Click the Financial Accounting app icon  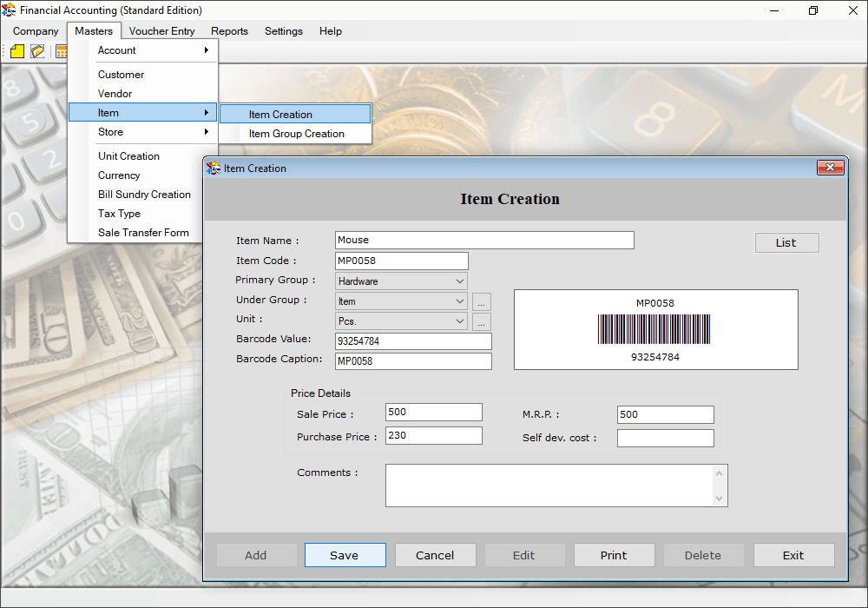(9, 10)
